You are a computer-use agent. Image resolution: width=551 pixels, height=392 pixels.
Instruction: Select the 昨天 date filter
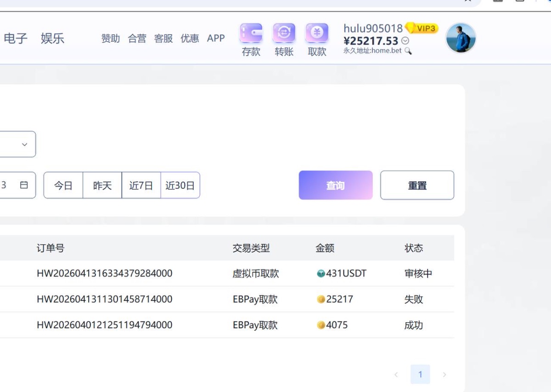(102, 185)
